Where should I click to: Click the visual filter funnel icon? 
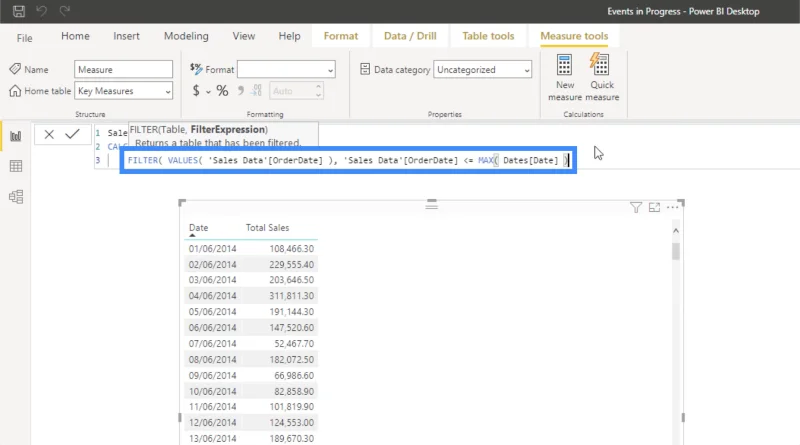point(636,207)
